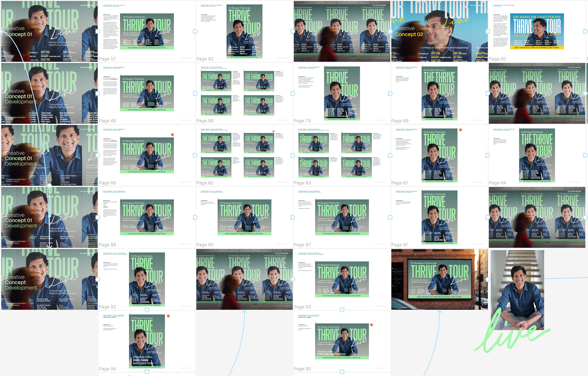
Task: Click the 'Page 94' label
Action: pos(107,369)
